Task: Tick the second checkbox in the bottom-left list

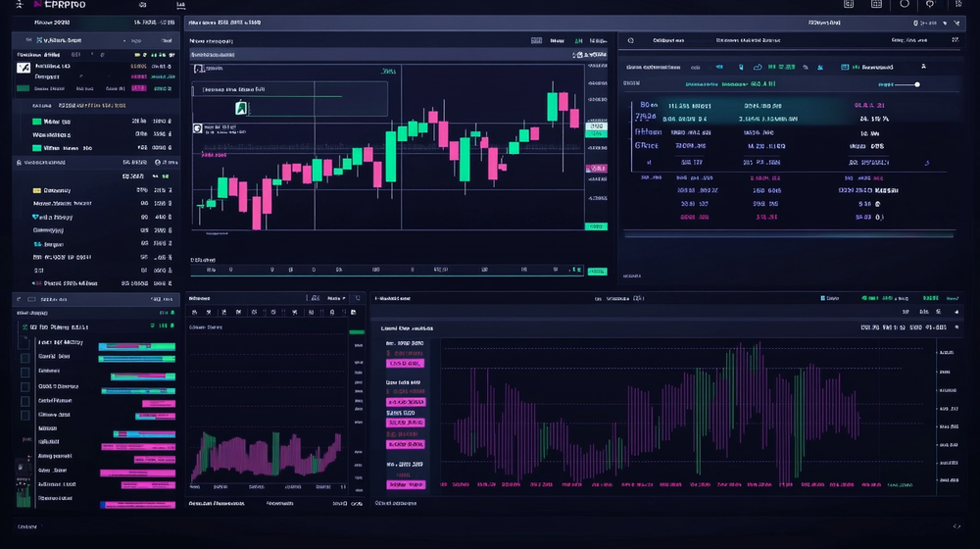Action: pos(25,358)
